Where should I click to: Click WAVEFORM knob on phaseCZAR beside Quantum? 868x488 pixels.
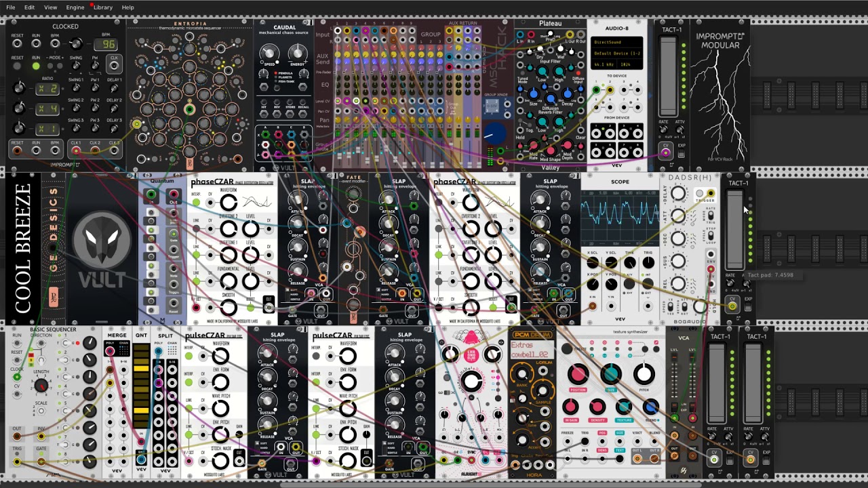[229, 202]
